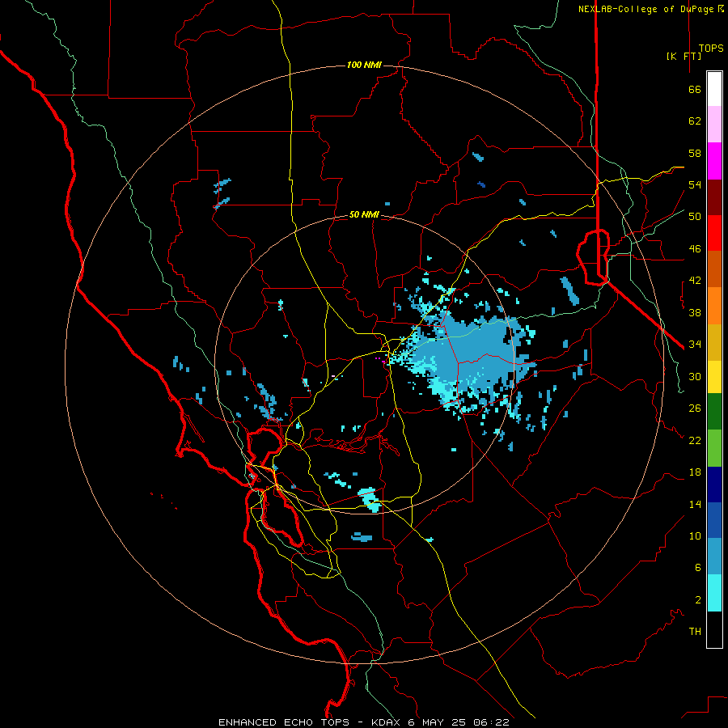Click the black TH legend swatch
728x728 pixels.
coord(714,629)
